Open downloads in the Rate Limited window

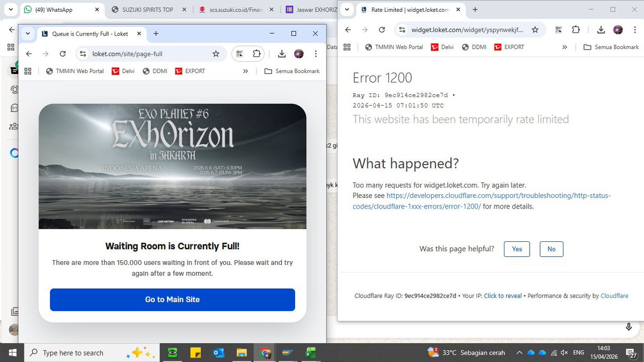601,30
